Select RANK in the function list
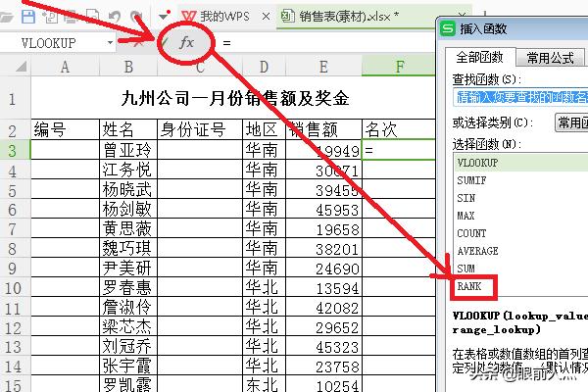Viewport: 588px width, 392px height. point(472,287)
